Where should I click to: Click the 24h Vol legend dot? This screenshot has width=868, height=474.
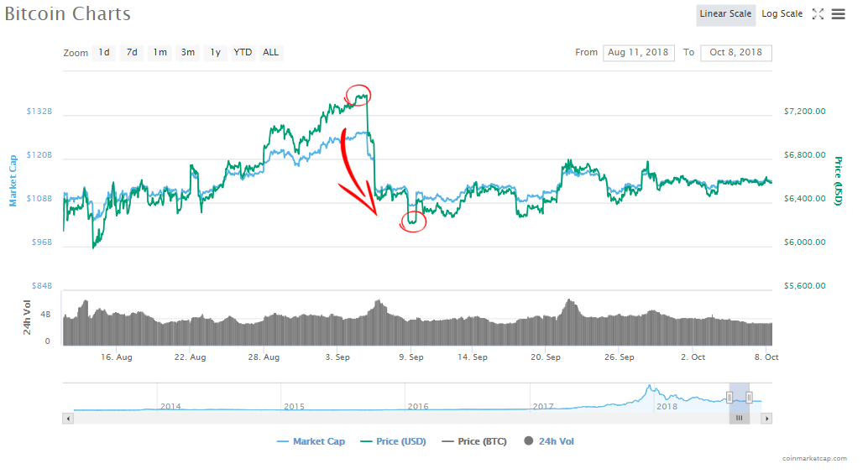coord(529,441)
